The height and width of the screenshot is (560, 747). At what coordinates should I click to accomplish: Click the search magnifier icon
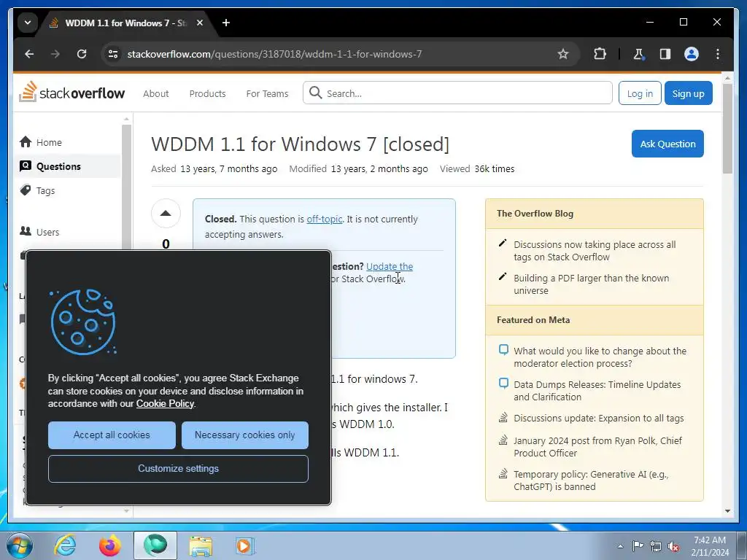315,93
